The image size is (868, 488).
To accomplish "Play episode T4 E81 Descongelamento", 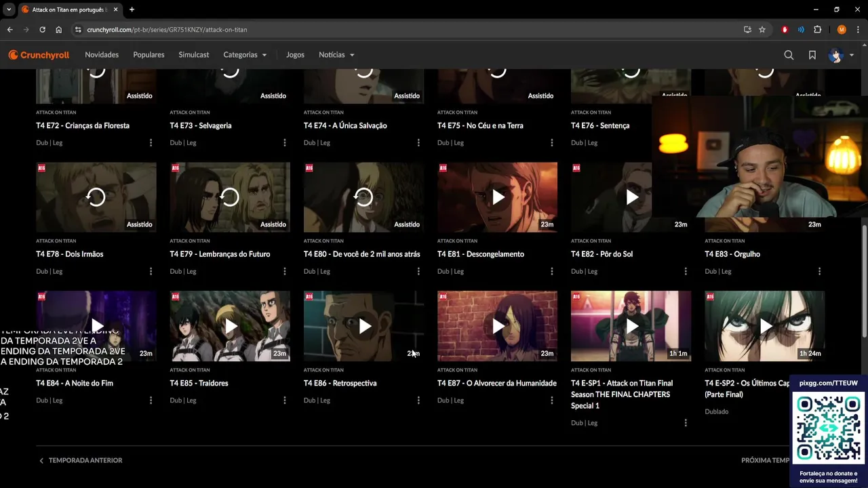I will [497, 197].
